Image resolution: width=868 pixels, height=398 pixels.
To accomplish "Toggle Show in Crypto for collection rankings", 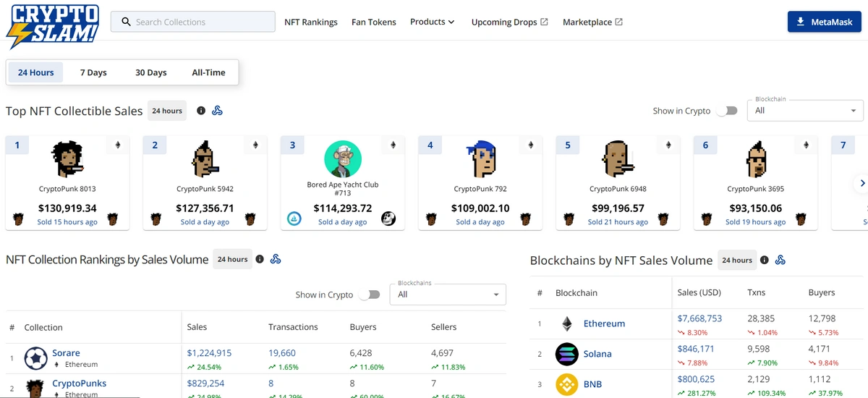I will [x=369, y=295].
